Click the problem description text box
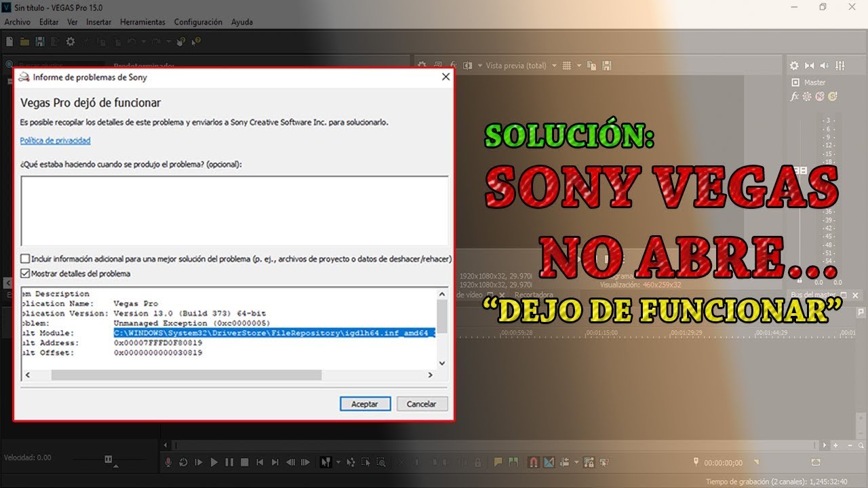The width and height of the screenshot is (868, 488). 235,211
